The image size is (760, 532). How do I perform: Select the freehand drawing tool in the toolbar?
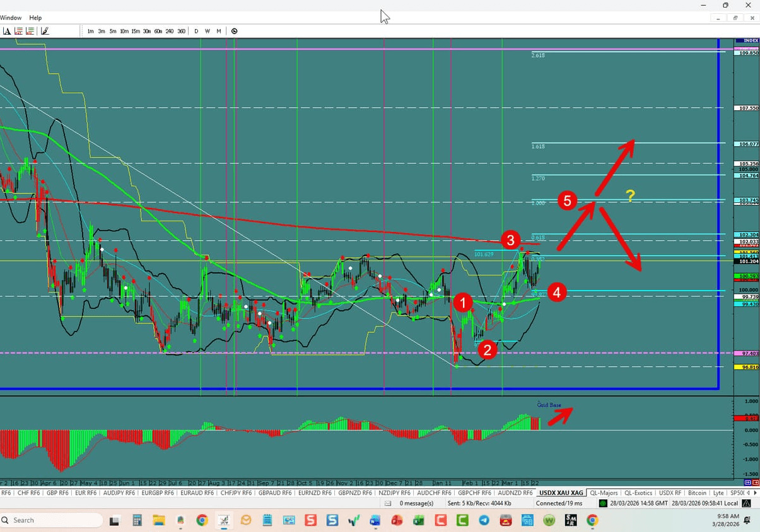(45, 30)
